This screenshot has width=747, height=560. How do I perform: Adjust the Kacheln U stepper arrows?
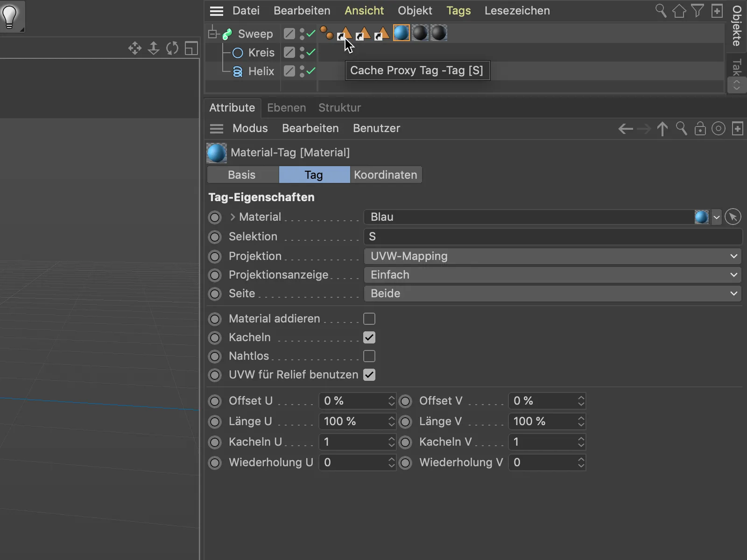[391, 442]
